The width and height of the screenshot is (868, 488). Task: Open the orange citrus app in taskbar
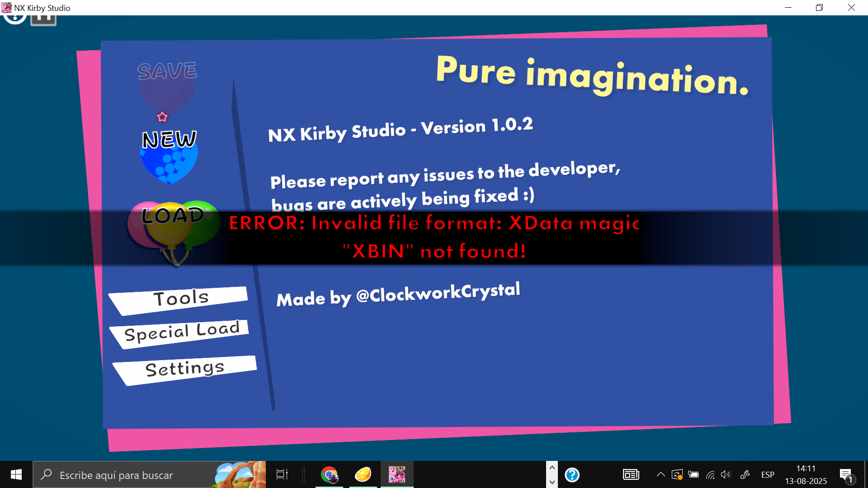363,474
